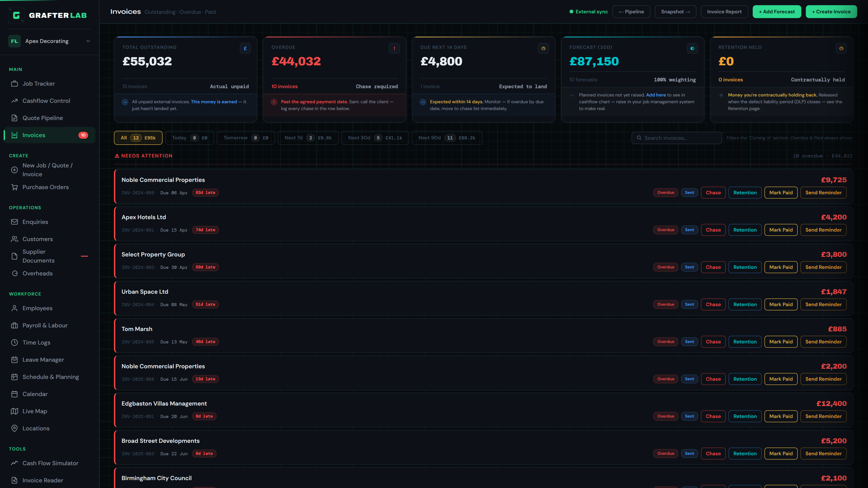Open Enquiries envelope icon
Screen dimensions: 868x488
(14, 222)
